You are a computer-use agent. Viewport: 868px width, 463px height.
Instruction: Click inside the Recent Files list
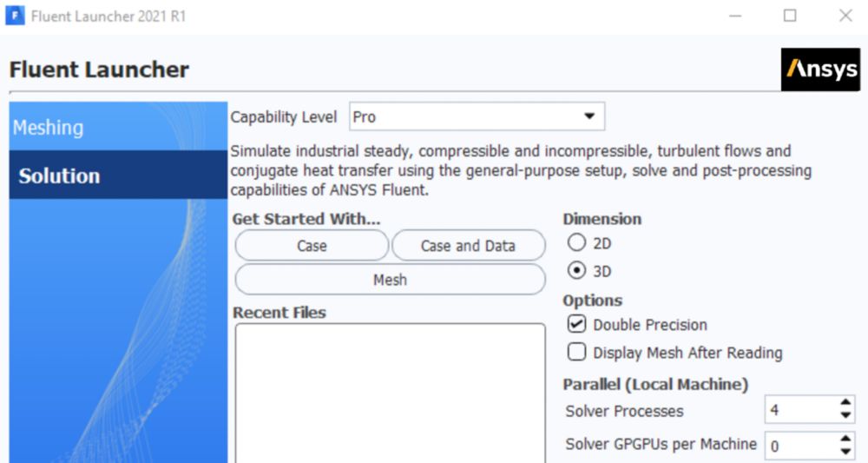point(389,391)
